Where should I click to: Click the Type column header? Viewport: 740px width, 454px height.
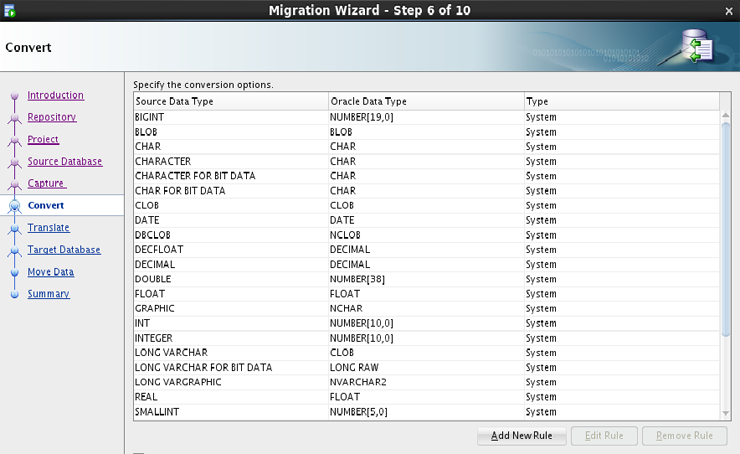point(622,101)
